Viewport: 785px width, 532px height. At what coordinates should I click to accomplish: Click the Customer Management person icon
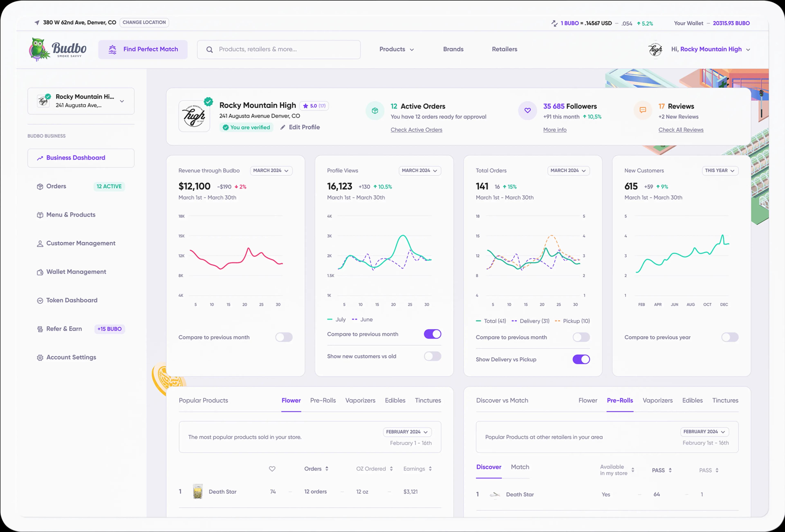[x=40, y=244]
